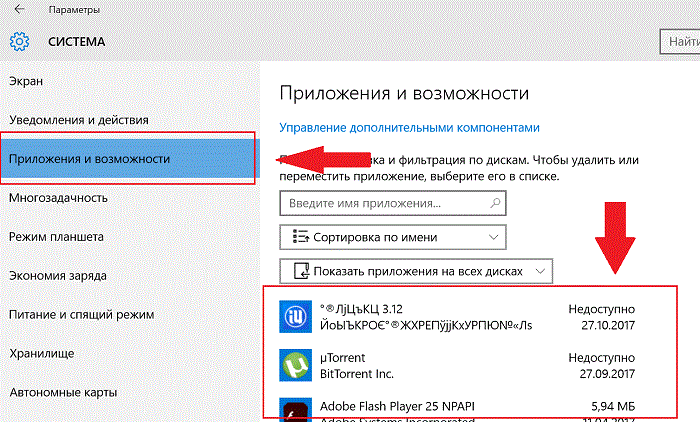Image resolution: width=700 pixels, height=422 pixels.
Task: Click the 5,94 МБ size value
Action: pos(613,406)
